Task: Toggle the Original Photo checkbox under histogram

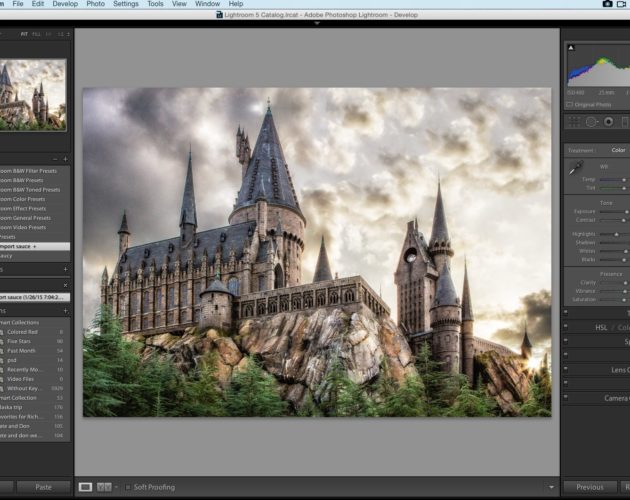Action: (569, 105)
